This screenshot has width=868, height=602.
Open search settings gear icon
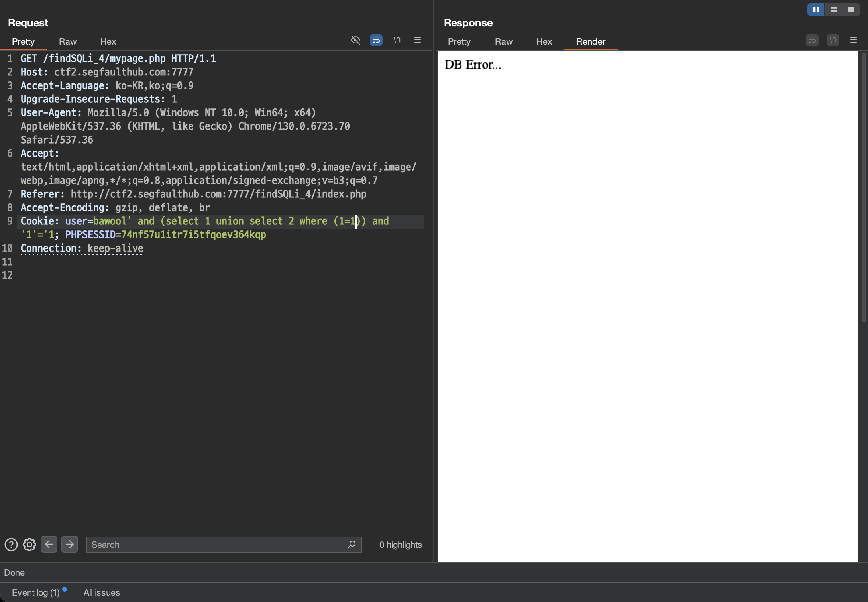(29, 545)
